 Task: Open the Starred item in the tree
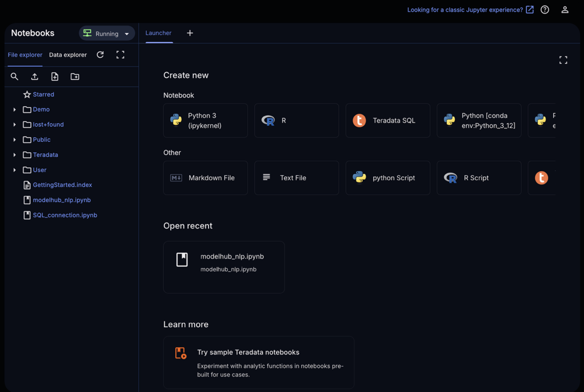[x=43, y=94]
